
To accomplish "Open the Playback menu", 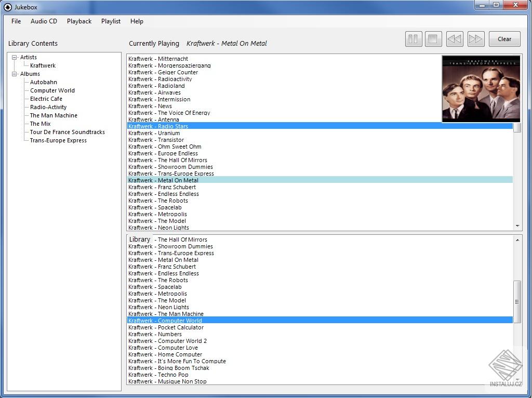I will [79, 21].
